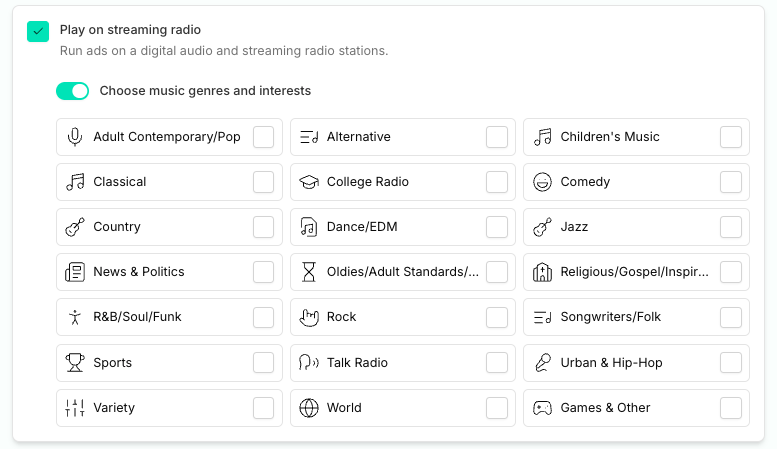Click the 'Comedy' label text
This screenshot has height=449, width=777.
tap(585, 182)
